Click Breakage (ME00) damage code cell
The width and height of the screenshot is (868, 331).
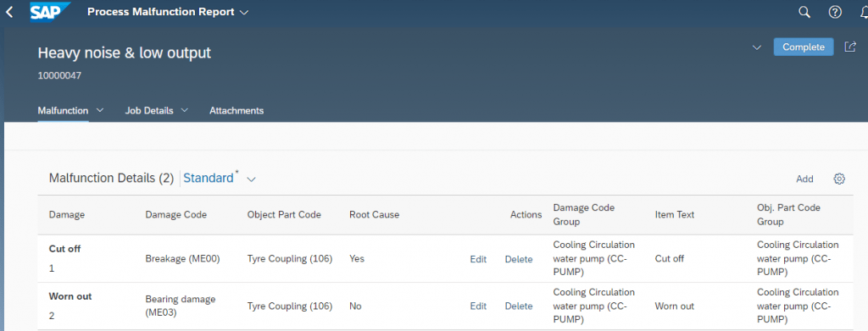click(183, 258)
